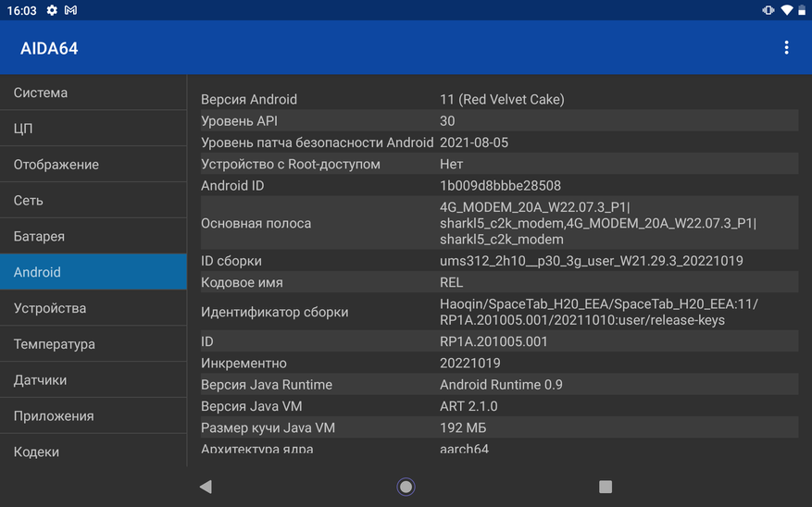Switch to the Отображение section
The image size is (812, 507).
pos(93,165)
